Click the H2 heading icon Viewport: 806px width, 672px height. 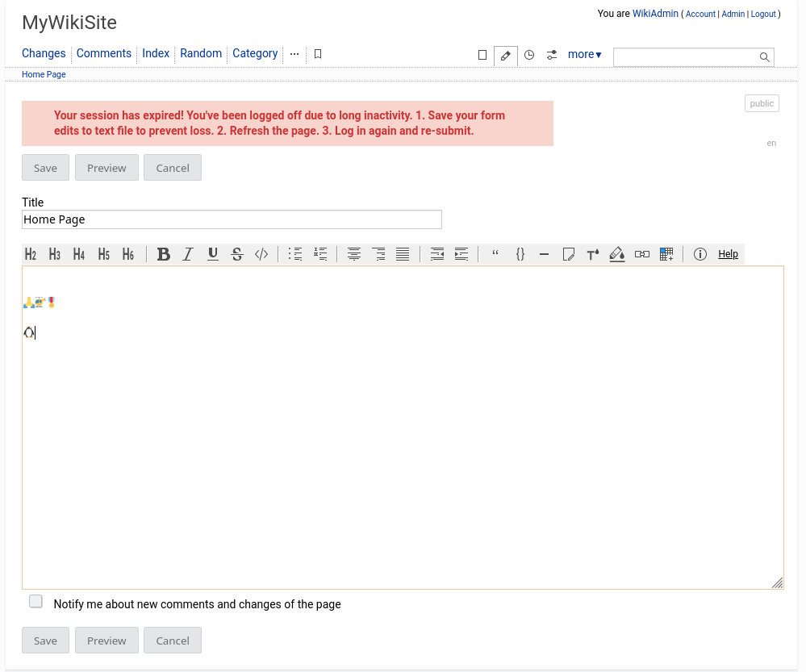click(x=31, y=254)
